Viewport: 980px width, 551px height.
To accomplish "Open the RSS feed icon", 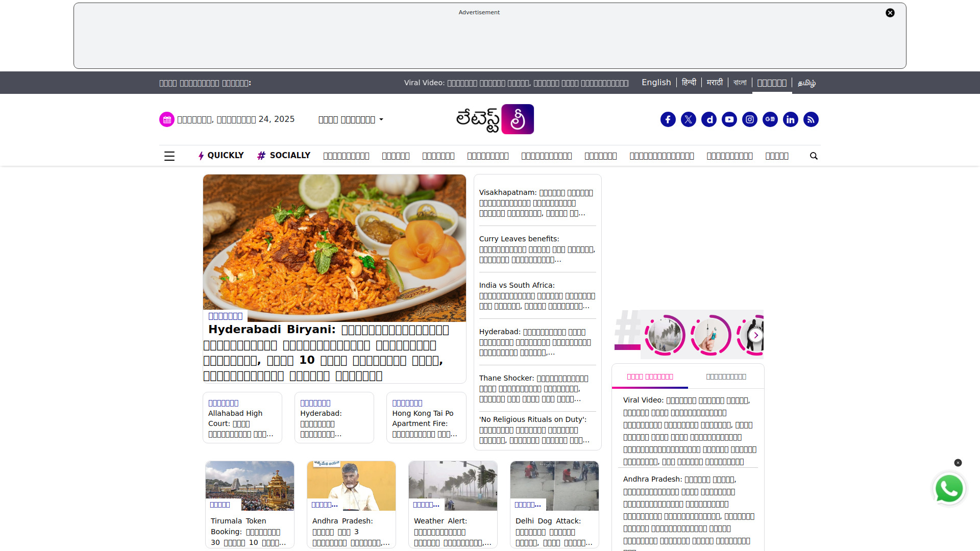I will (811, 119).
